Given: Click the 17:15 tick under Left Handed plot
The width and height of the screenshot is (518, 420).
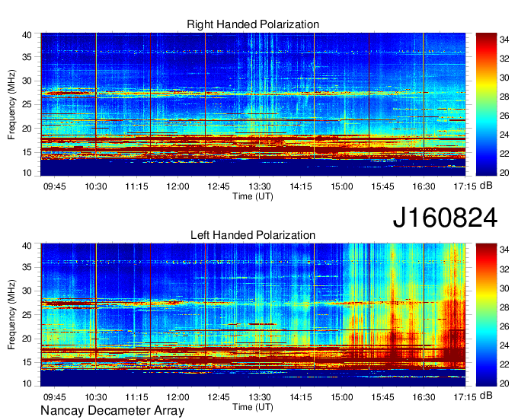Looking at the screenshot, I should [x=465, y=397].
